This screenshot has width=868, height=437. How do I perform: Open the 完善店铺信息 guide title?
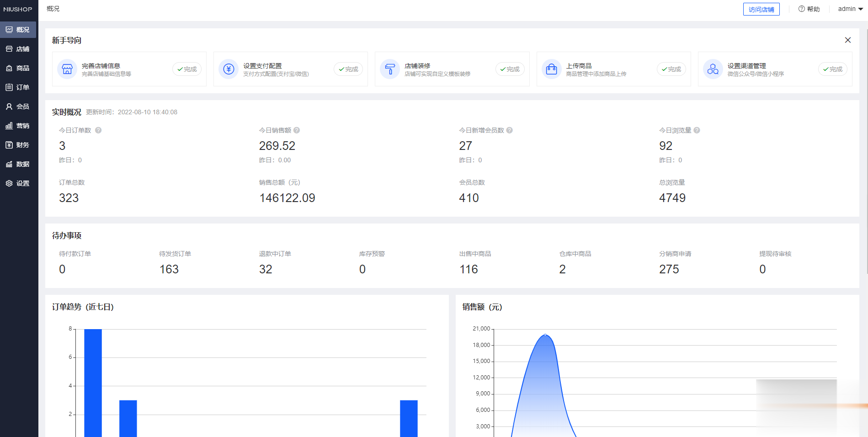pyautogui.click(x=101, y=66)
